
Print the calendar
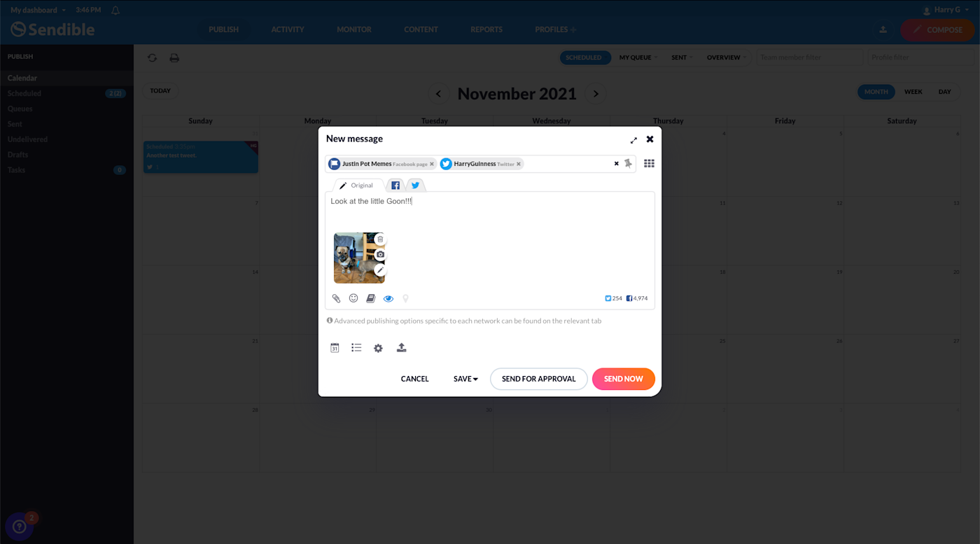174,57
